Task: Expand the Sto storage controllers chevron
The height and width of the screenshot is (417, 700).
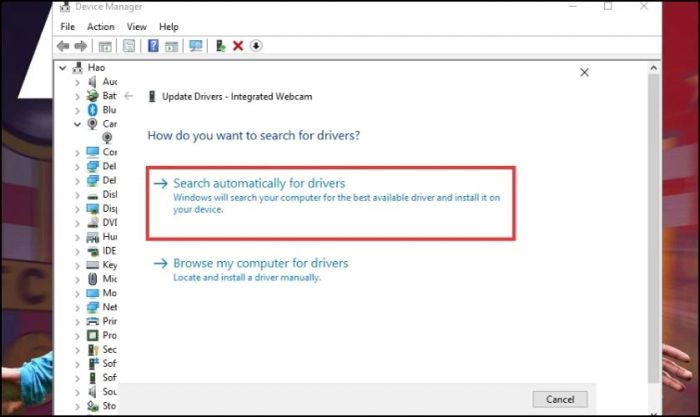Action: tap(77, 406)
